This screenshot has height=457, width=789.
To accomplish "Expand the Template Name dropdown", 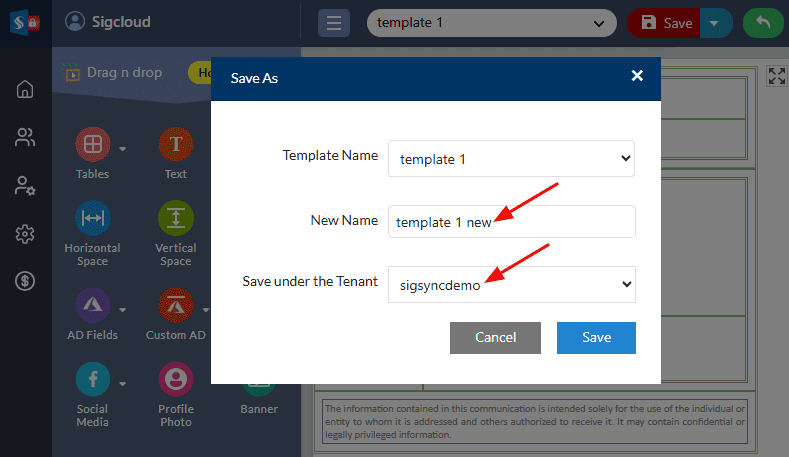I will click(511, 159).
